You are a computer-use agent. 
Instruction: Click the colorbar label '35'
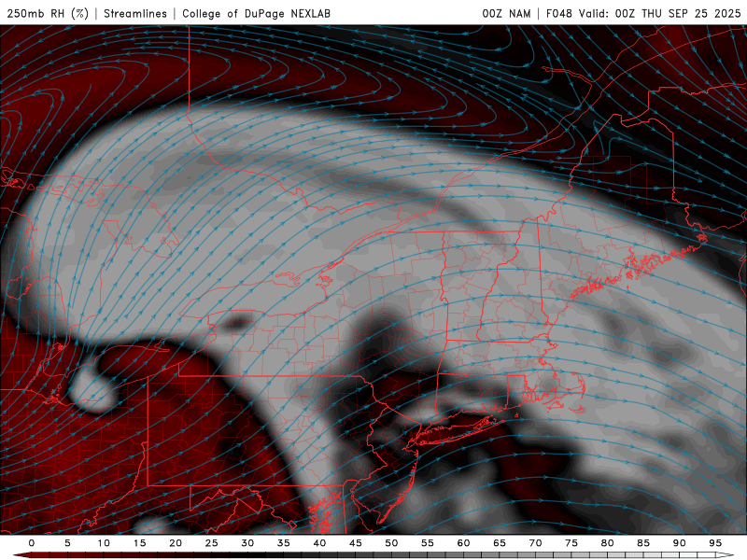click(284, 543)
